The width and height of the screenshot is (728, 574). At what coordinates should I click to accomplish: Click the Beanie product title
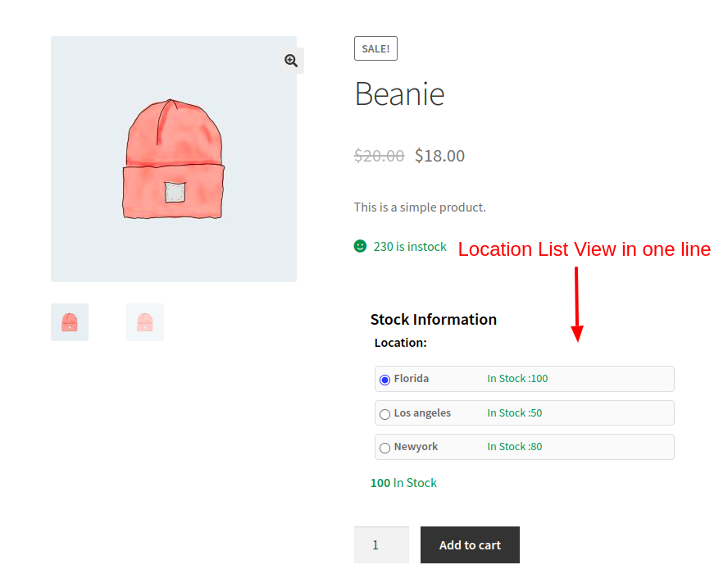(399, 93)
